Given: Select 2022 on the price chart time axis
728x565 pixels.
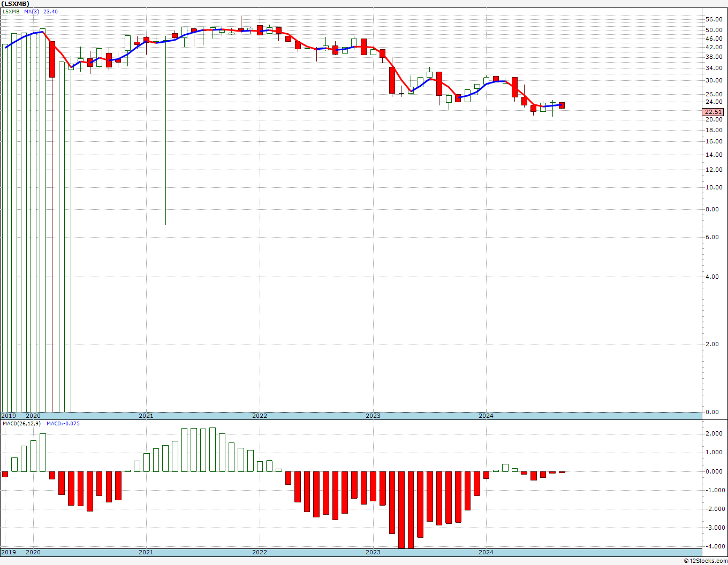Looking at the screenshot, I should [x=260, y=416].
